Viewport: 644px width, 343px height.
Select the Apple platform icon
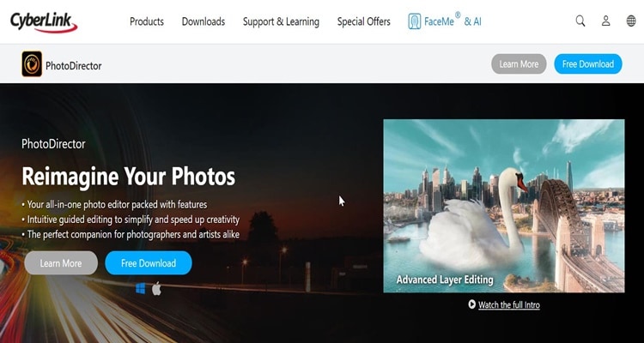[x=156, y=288]
